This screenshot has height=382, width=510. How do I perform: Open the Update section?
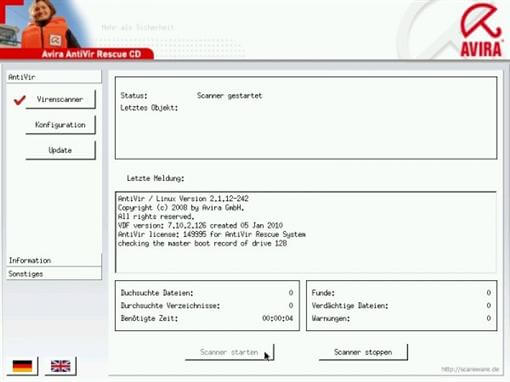pyautogui.click(x=60, y=150)
